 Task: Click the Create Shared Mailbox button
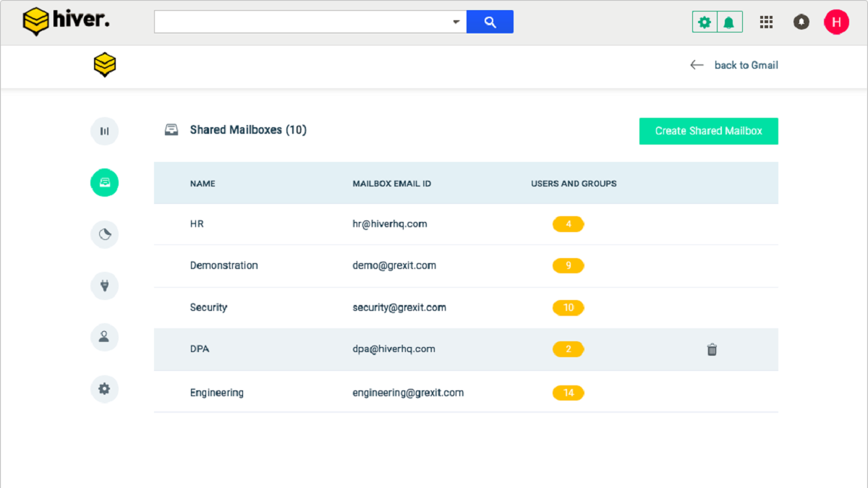pyautogui.click(x=708, y=131)
